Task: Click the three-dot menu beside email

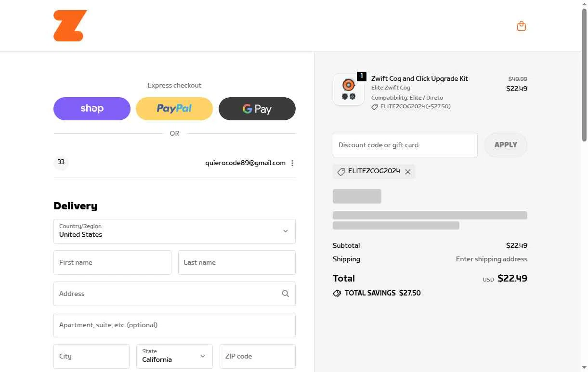Action: pyautogui.click(x=292, y=163)
